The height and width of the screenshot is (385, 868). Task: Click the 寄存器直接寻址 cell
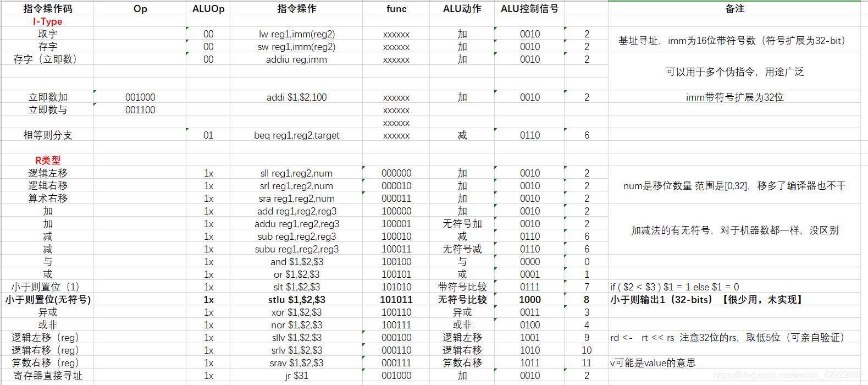(48, 376)
